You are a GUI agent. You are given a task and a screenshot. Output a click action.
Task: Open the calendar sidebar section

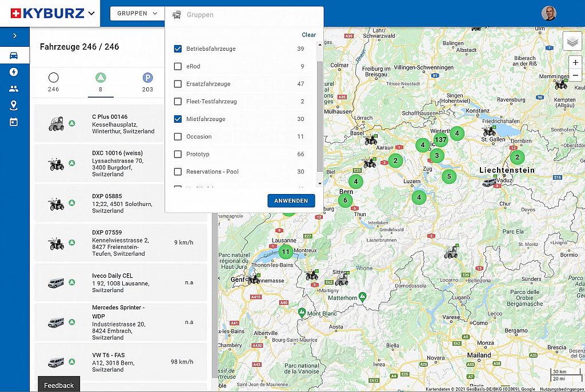pos(14,122)
